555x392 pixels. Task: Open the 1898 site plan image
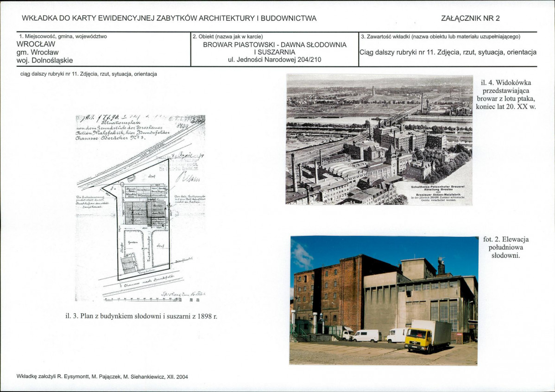140,208
